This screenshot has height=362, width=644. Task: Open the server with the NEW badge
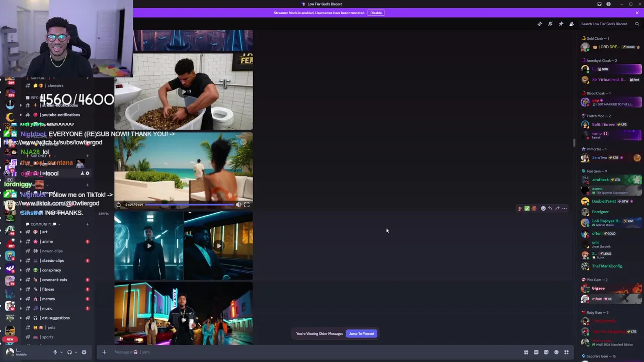(10, 331)
